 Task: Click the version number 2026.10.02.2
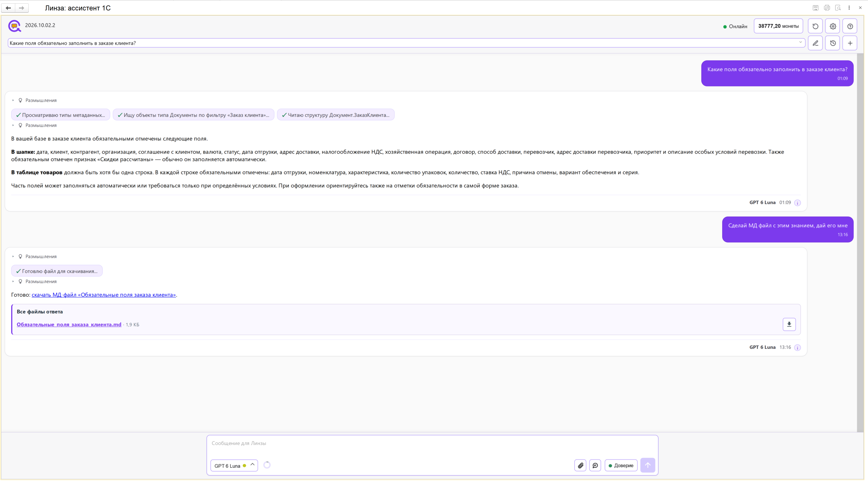coord(40,25)
